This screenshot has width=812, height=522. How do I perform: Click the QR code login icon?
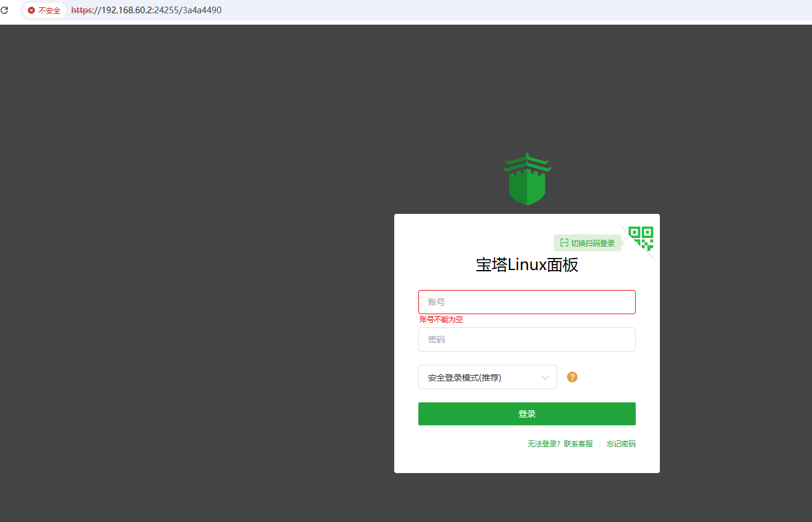click(x=641, y=237)
